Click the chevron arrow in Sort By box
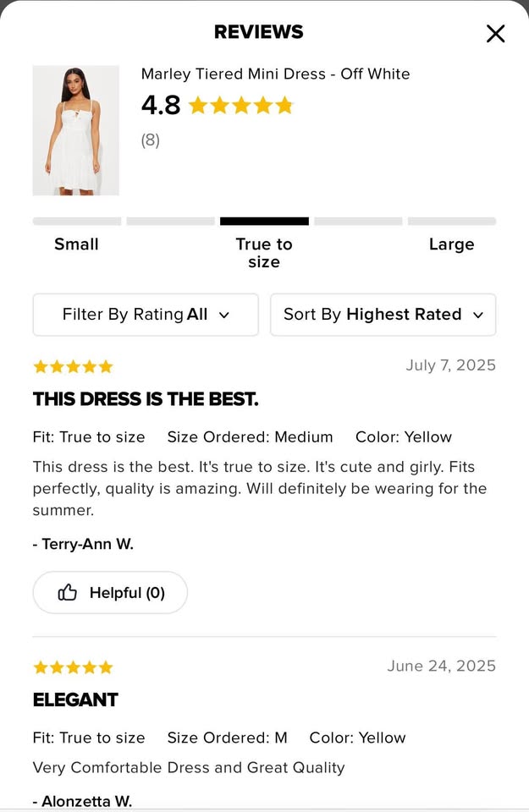Image resolution: width=529 pixels, height=812 pixels. (x=478, y=315)
